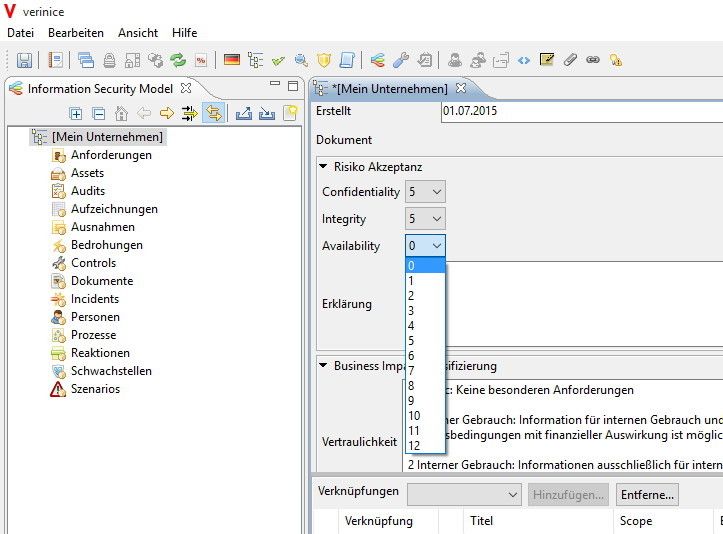Click the gray cubes toolbar icon
This screenshot has width=723, height=534.
pos(155,60)
